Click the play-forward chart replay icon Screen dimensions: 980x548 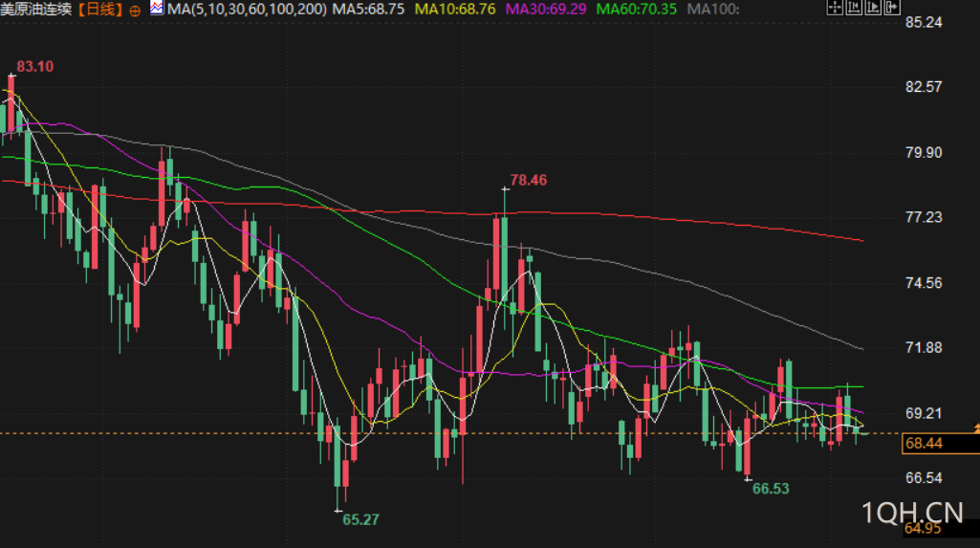point(873,7)
